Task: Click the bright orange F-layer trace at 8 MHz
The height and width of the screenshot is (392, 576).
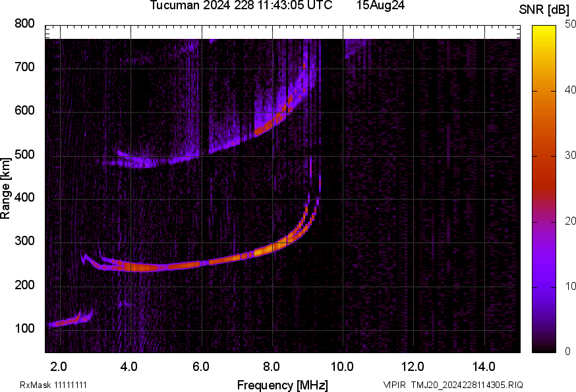Action: click(x=264, y=250)
